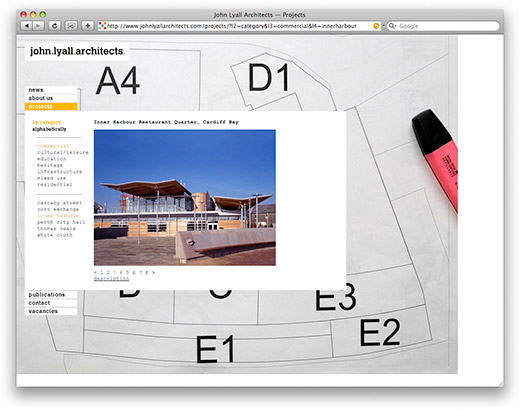Image resolution: width=520 pixels, height=410 pixels.
Task: Click the browser back arrow button
Action: (26, 26)
